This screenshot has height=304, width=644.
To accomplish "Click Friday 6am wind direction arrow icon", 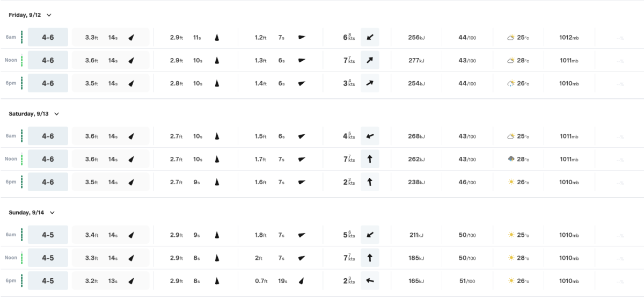I will [370, 38].
